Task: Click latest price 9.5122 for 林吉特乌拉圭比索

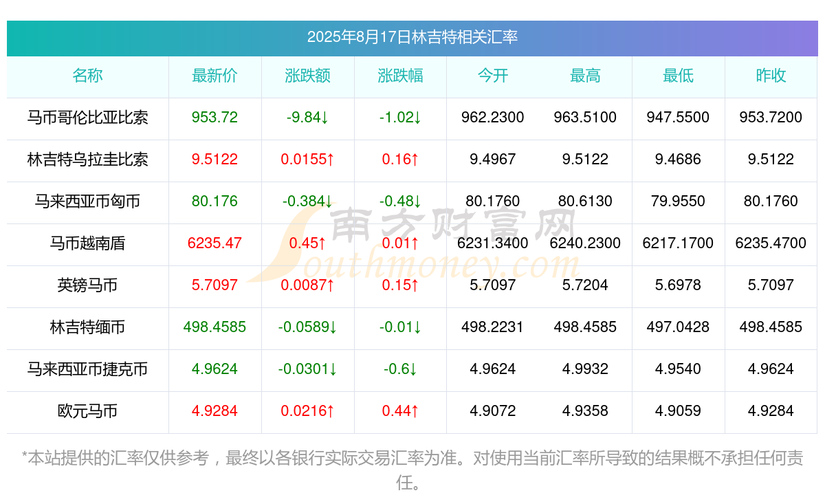Action: click(x=214, y=160)
